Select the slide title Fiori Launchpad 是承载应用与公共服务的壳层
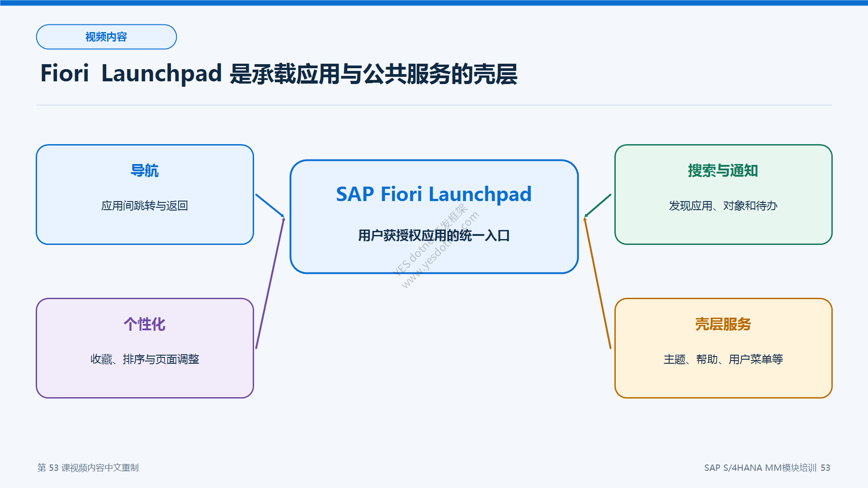 click(x=279, y=74)
